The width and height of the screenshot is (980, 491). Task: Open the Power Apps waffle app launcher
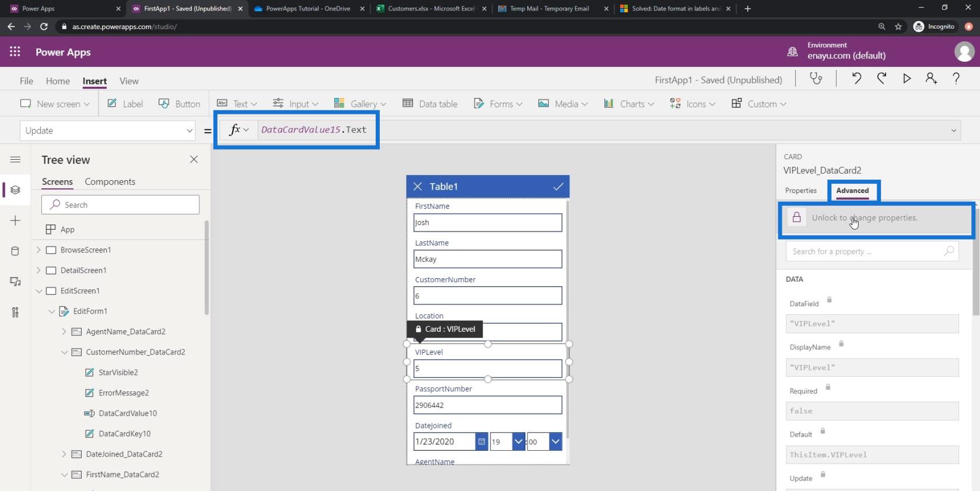coord(15,52)
